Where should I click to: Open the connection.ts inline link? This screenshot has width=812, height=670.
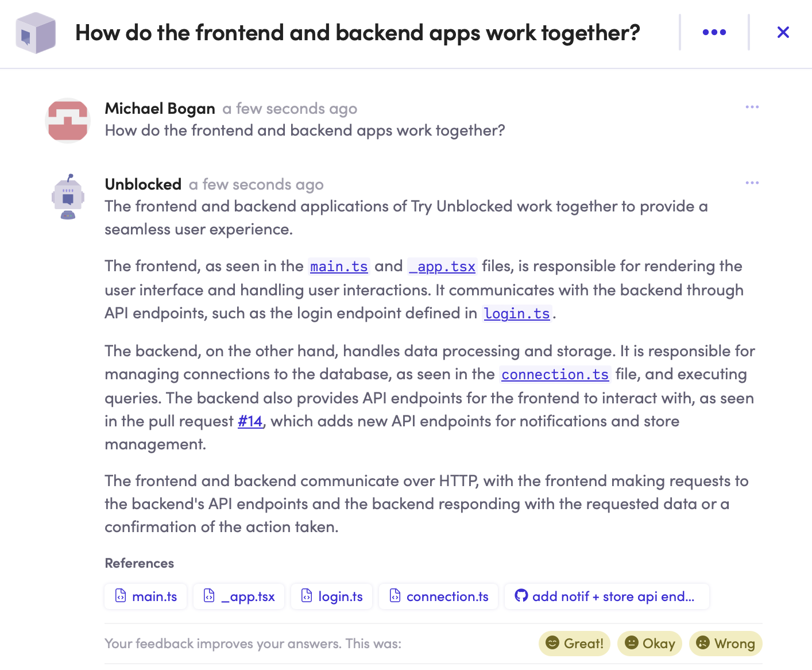point(555,375)
